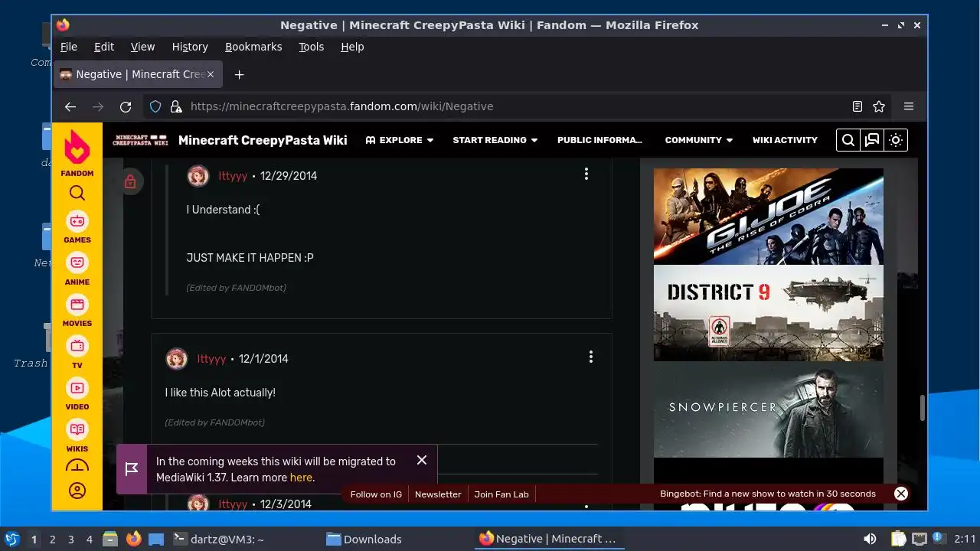
Task: Click the Minecraft CreepyPasta Wiki title
Action: coord(263,140)
